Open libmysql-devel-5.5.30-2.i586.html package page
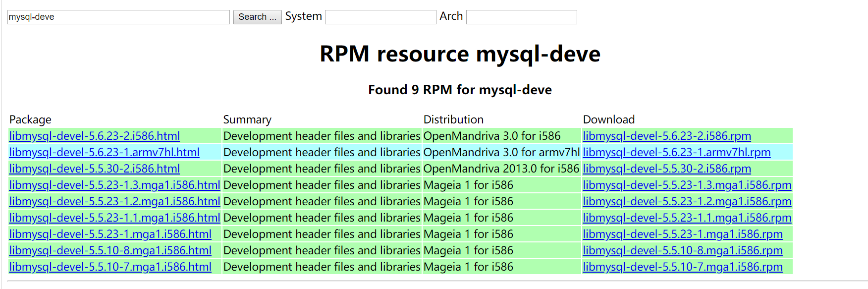Viewport: 868px width, 289px height. coord(95,169)
